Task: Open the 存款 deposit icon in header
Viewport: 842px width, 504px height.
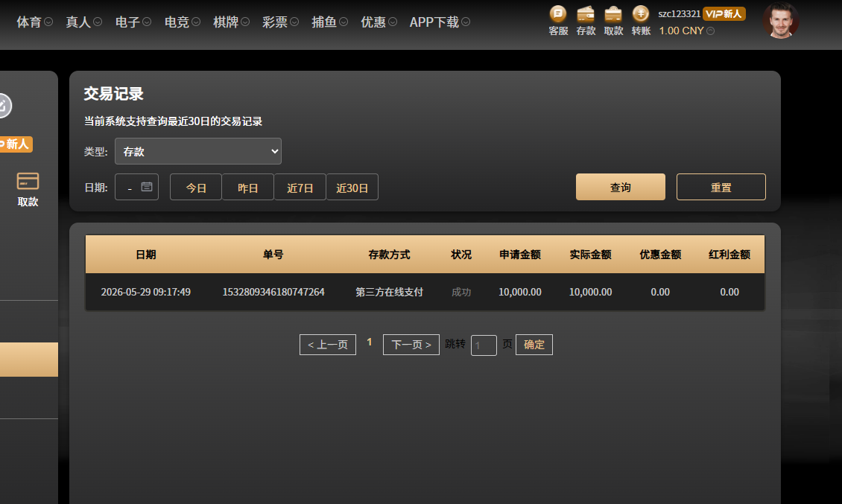Action: click(586, 21)
